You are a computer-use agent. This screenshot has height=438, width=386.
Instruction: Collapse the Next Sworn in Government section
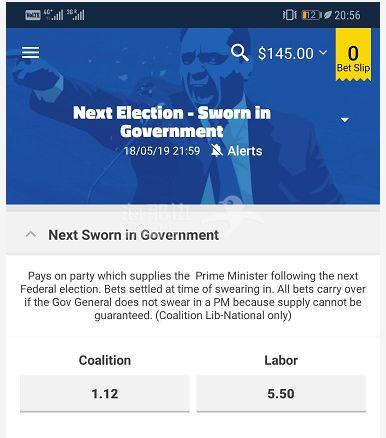[31, 234]
